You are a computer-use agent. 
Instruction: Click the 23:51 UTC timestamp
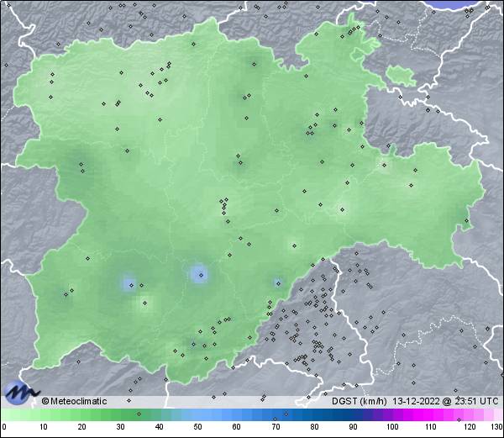pyautogui.click(x=475, y=401)
